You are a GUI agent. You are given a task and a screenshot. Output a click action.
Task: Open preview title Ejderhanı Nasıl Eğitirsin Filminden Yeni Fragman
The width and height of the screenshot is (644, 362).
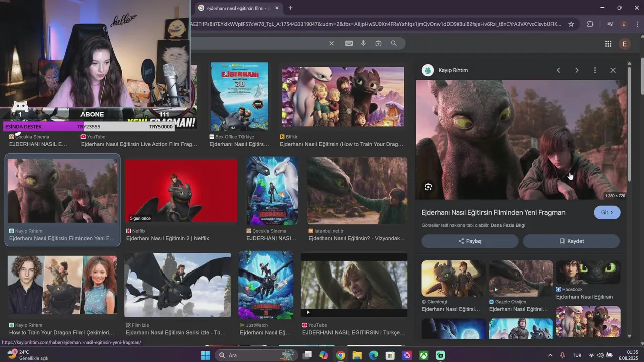[493, 212]
